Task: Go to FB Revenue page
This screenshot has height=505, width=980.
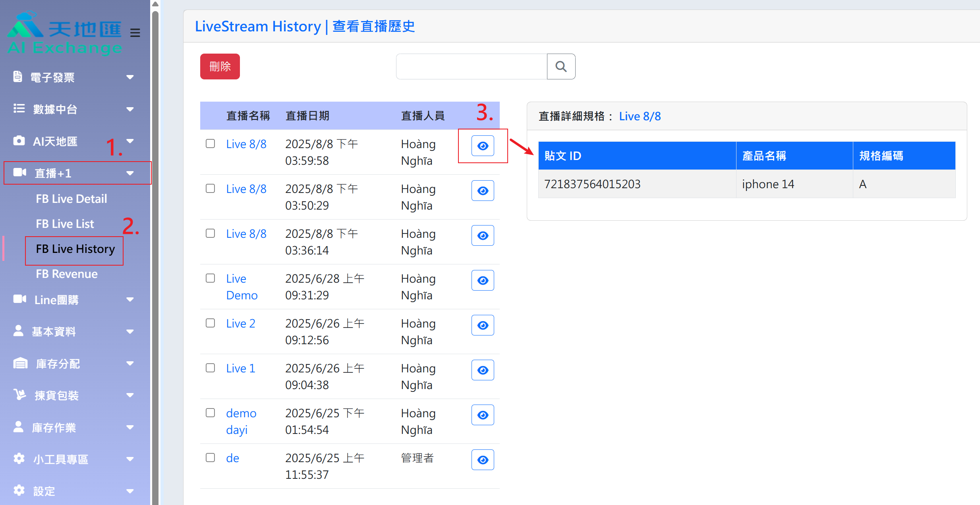Action: [66, 274]
